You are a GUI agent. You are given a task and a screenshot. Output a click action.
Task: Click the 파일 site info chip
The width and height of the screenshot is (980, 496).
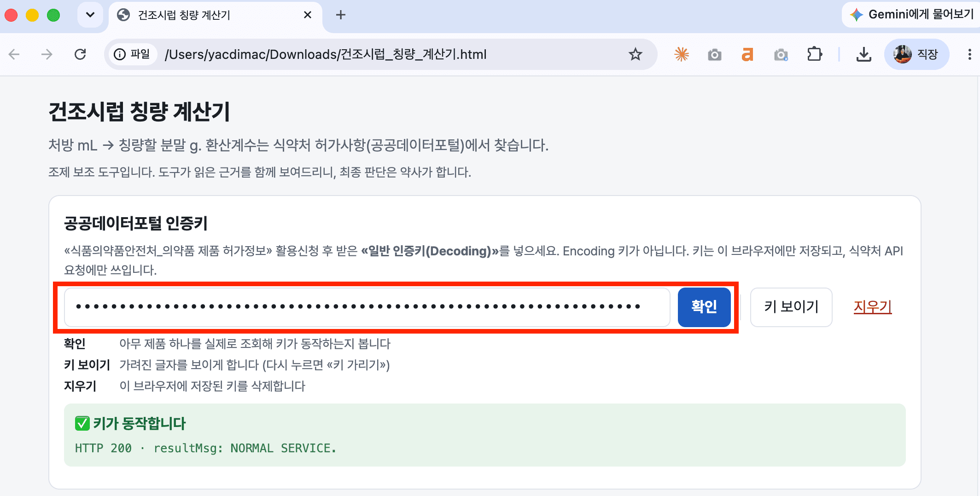click(x=132, y=54)
